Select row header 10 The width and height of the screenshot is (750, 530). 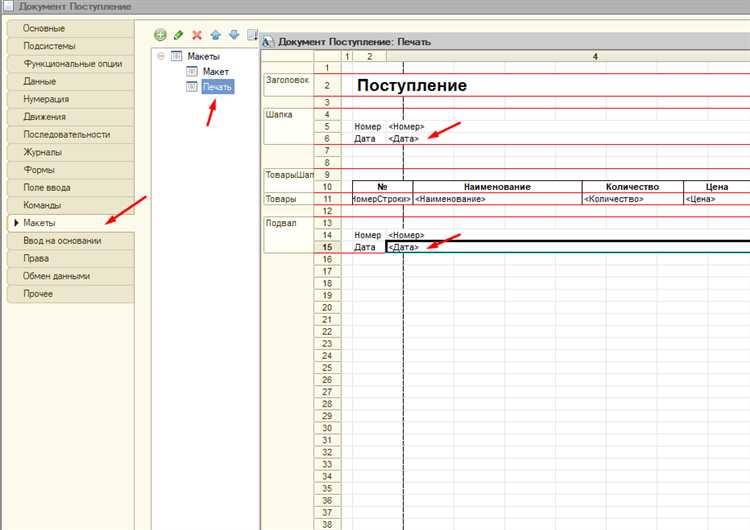coord(327,187)
